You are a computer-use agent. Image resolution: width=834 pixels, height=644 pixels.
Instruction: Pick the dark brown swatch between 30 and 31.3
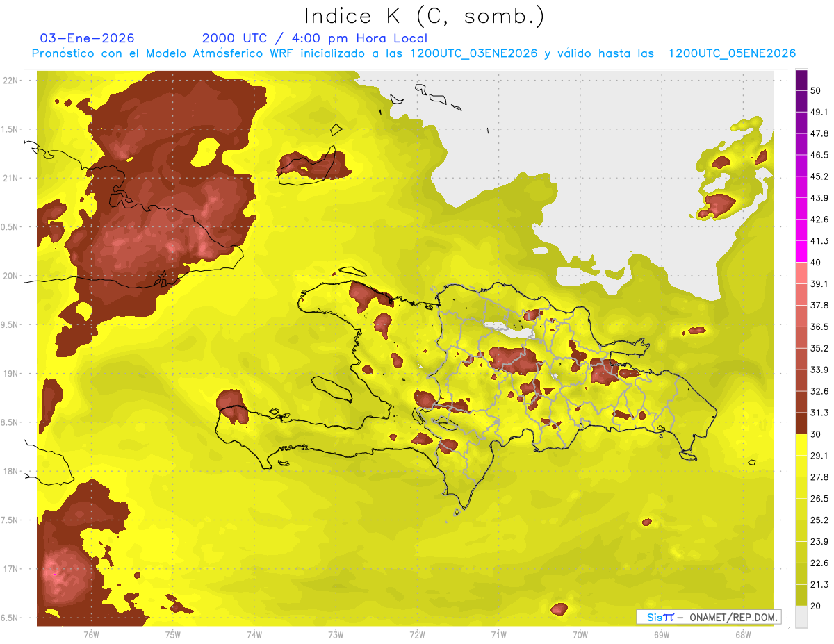tap(801, 423)
